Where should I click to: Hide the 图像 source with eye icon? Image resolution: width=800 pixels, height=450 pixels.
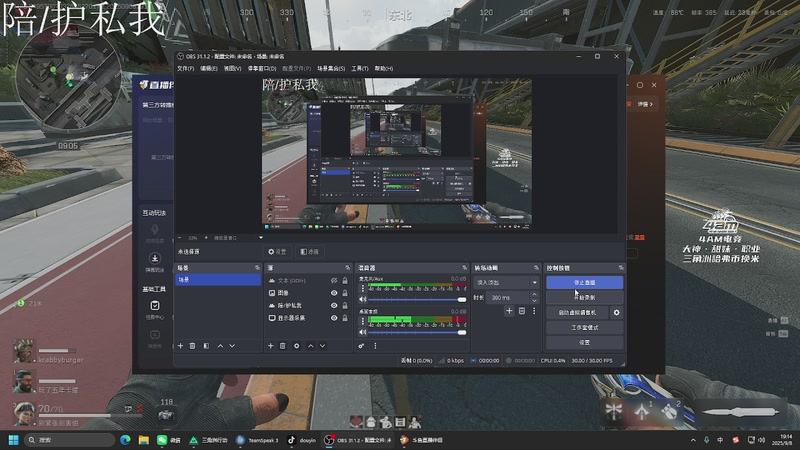pyautogui.click(x=334, y=293)
